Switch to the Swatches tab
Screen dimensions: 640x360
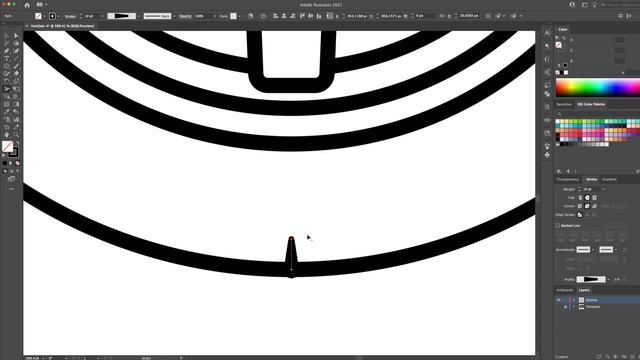point(564,104)
